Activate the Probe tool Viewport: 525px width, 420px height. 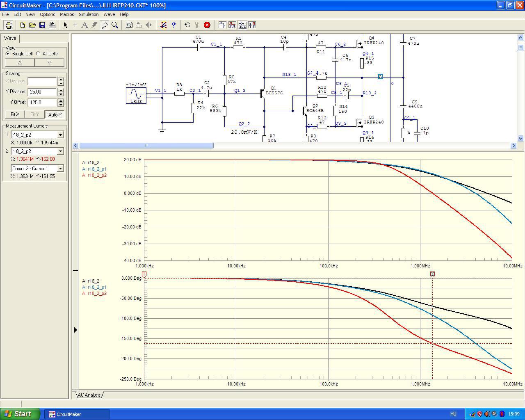click(x=105, y=25)
